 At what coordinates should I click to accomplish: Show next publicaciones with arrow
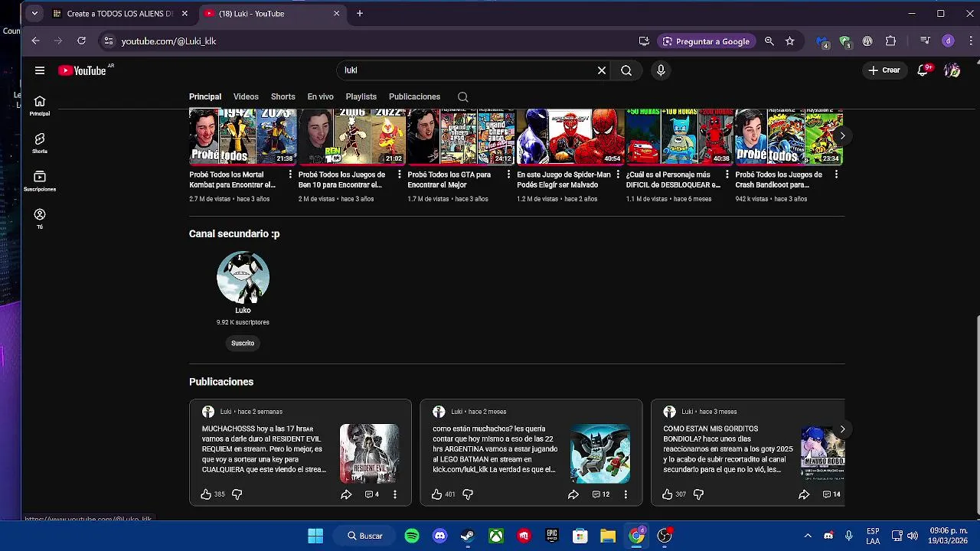842,429
